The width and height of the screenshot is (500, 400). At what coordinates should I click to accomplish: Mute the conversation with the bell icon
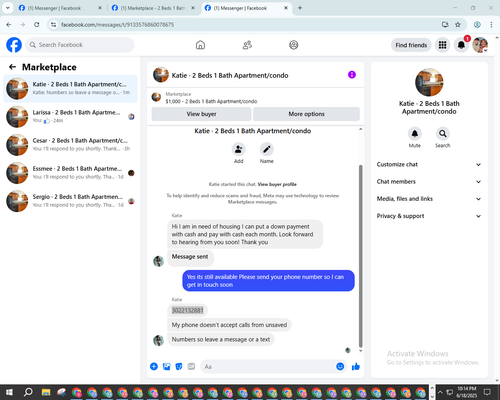coord(415,134)
